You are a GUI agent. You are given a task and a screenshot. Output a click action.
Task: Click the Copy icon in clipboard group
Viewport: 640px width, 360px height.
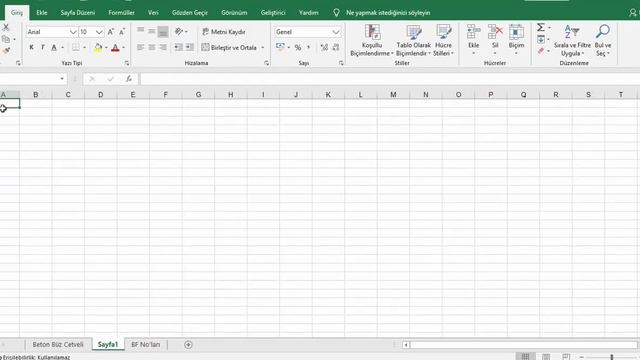tap(6, 39)
